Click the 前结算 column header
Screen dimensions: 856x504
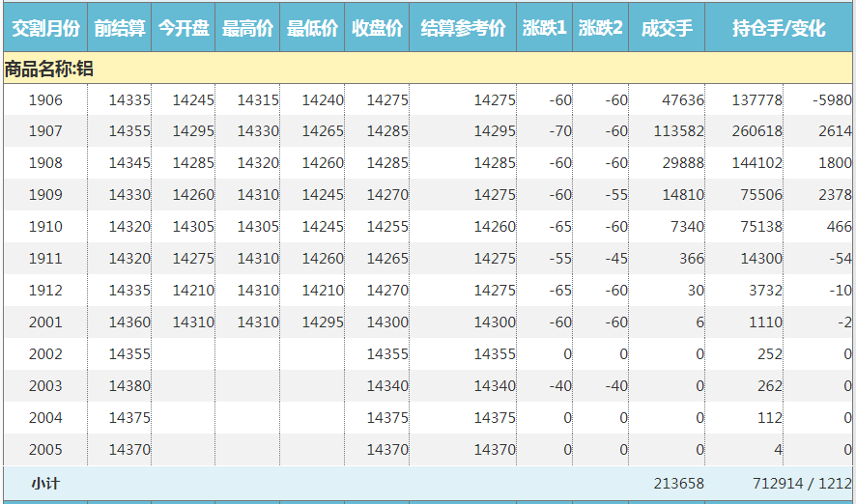tap(119, 29)
